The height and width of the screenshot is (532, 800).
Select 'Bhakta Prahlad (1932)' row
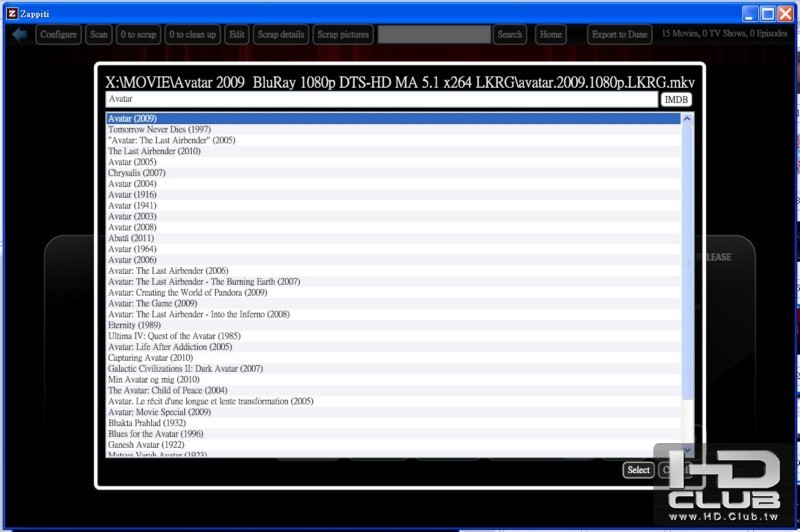pos(393,423)
